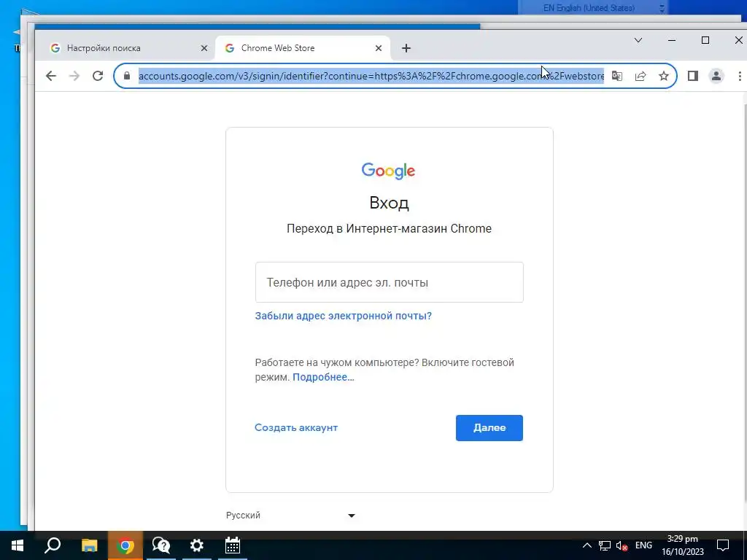Click the Google logo
The height and width of the screenshot is (560, 747).
point(388,171)
